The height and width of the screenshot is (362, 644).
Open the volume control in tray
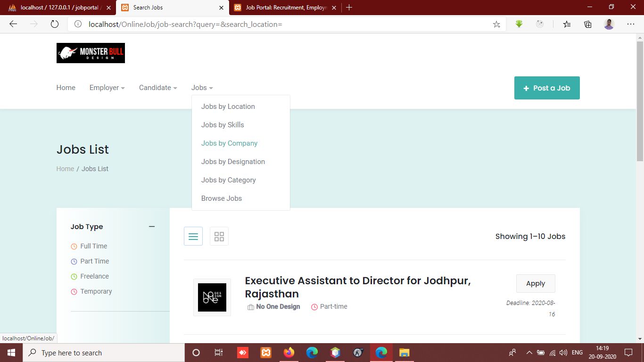563,353
